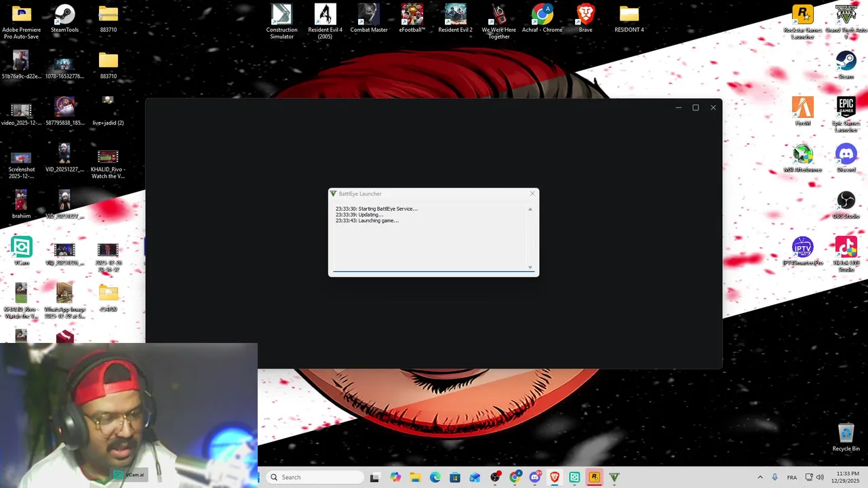Switch to OBS Studio in taskbar

pyautogui.click(x=495, y=477)
